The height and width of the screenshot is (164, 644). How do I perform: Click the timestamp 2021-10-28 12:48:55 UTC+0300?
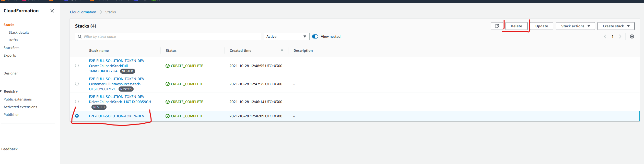256,66
